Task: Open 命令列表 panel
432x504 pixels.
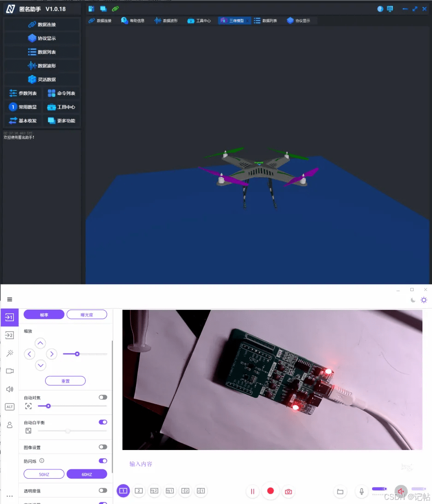Action: click(x=61, y=93)
